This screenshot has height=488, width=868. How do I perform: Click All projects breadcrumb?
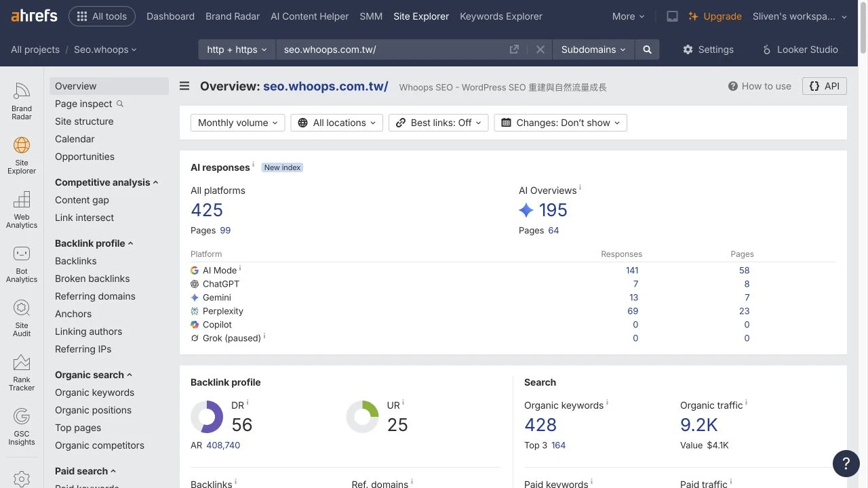click(35, 49)
